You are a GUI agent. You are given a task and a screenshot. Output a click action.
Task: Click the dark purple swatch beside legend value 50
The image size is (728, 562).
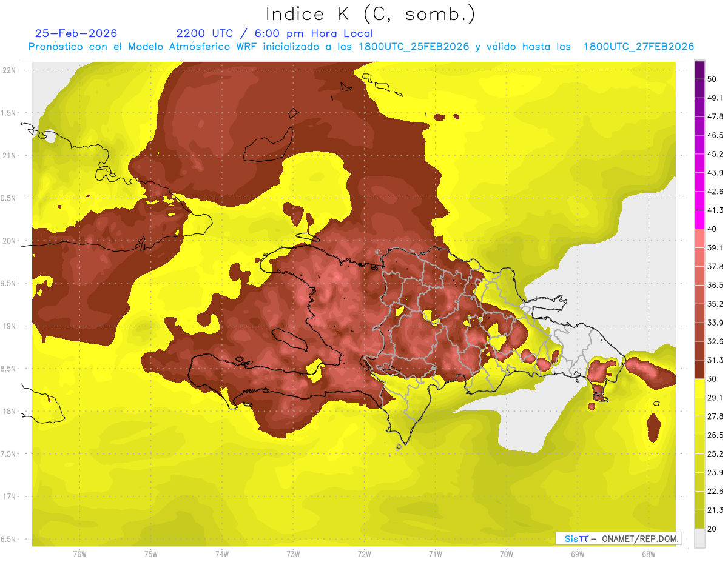(699, 70)
